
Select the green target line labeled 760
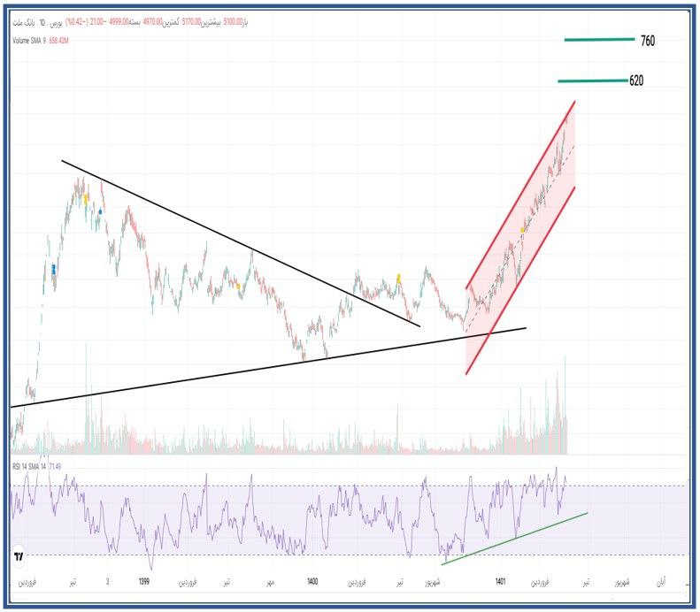pyautogui.click(x=599, y=40)
